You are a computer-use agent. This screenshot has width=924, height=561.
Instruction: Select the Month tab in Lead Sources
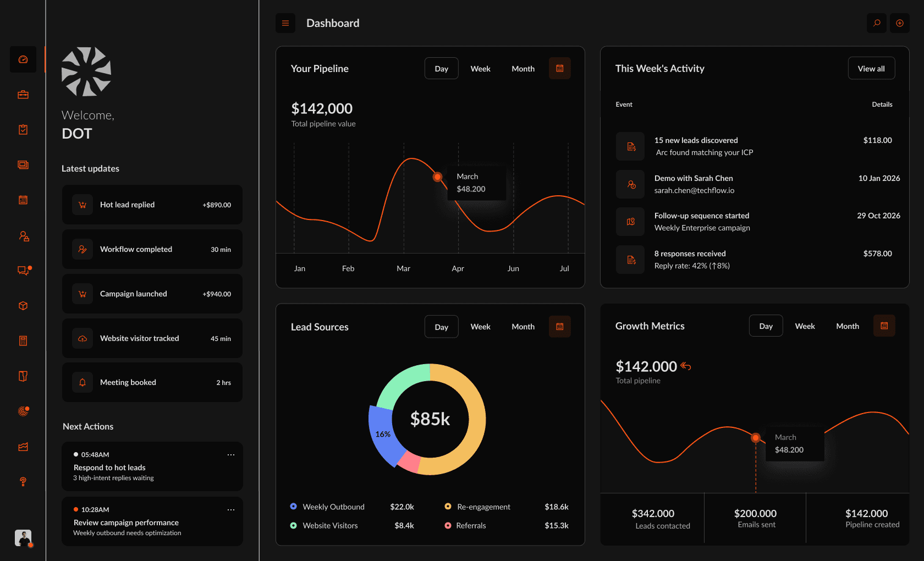point(522,326)
